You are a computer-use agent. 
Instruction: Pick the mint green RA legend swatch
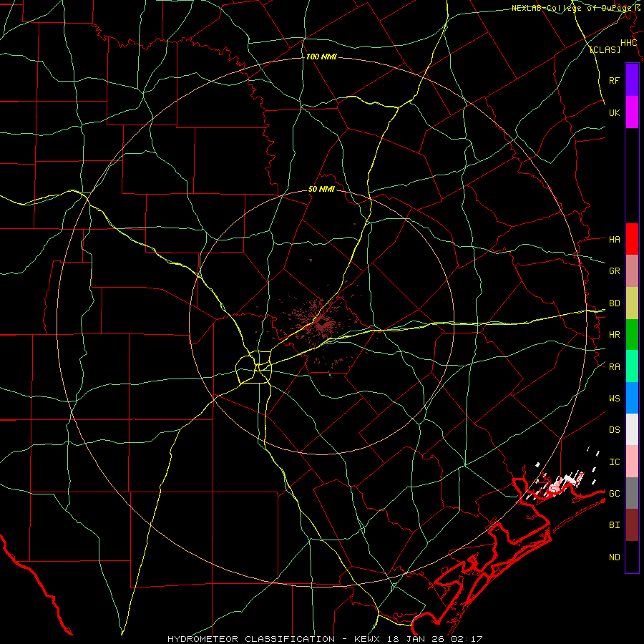[632, 366]
